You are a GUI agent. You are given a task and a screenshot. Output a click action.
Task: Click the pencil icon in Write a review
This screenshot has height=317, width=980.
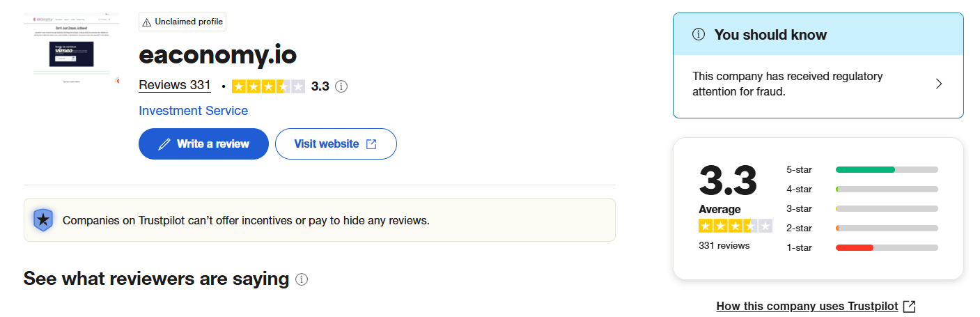164,144
